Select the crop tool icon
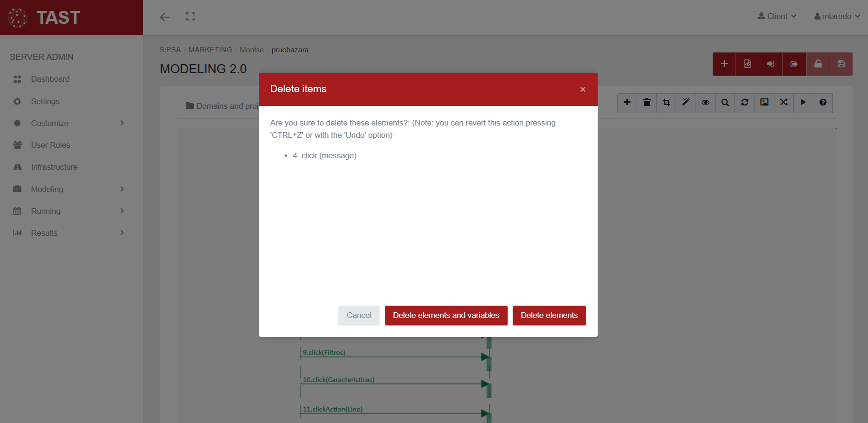Image resolution: width=868 pixels, height=423 pixels. (x=666, y=102)
